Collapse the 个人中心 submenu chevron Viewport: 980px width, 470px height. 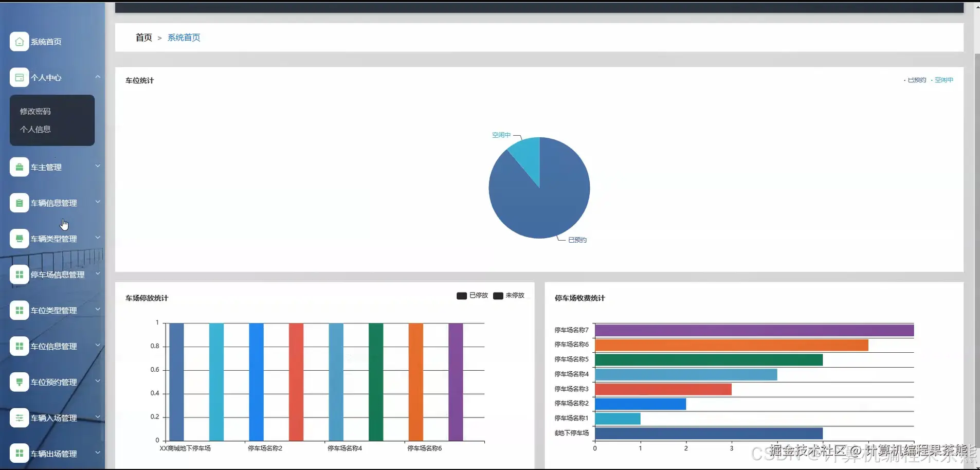pos(98,77)
